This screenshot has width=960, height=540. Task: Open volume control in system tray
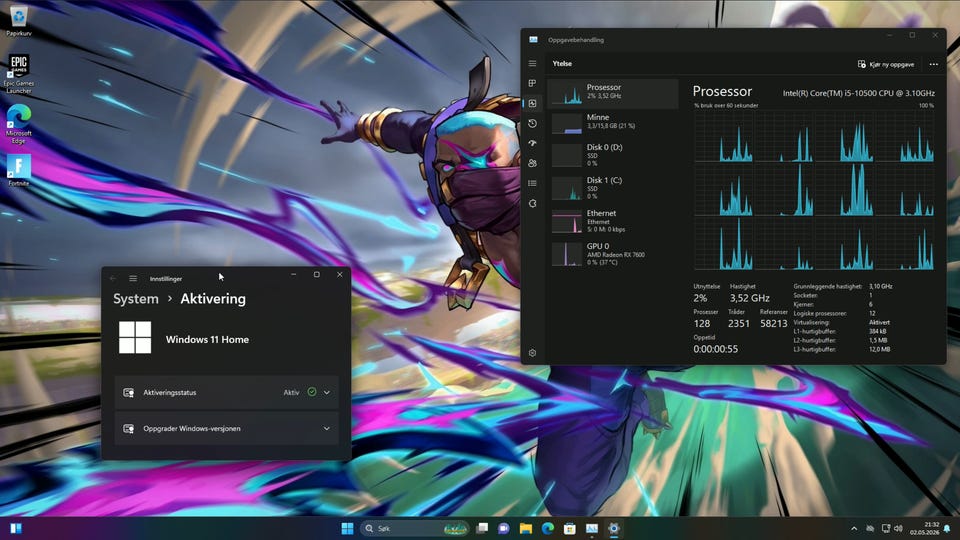coord(898,528)
